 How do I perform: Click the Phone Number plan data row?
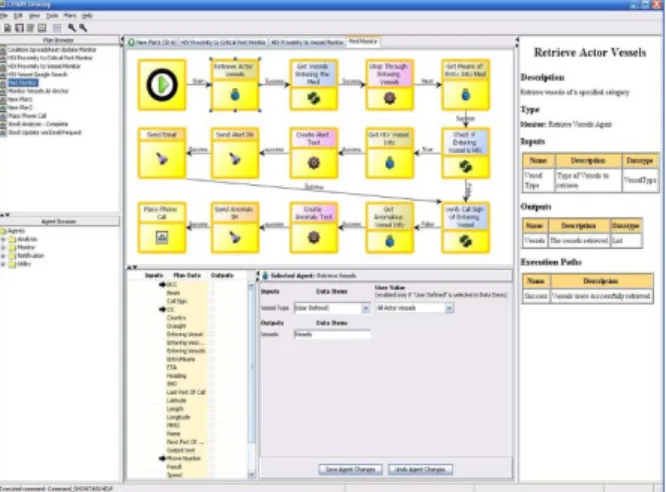(x=183, y=458)
